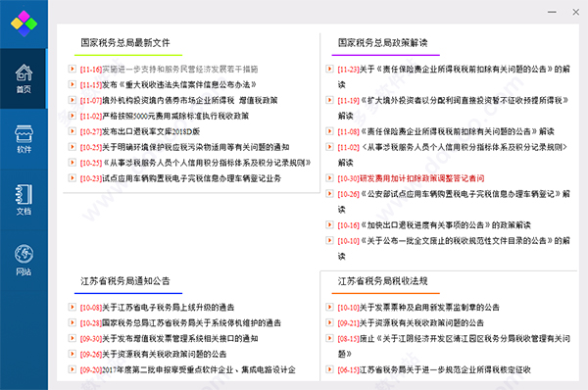
Task: Click arrow bullet beside 环境保护税 item
Action: point(72,147)
